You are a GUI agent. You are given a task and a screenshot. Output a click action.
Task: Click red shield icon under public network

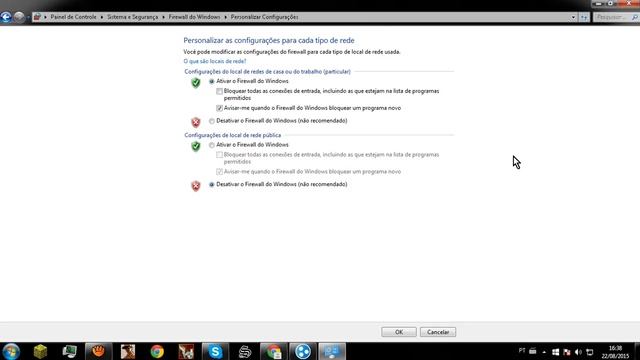(x=196, y=186)
